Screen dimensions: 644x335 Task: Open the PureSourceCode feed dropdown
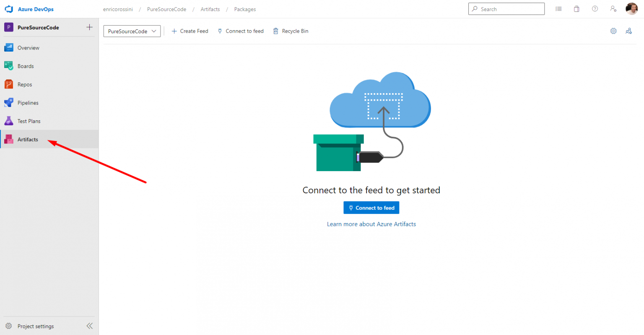(x=132, y=31)
